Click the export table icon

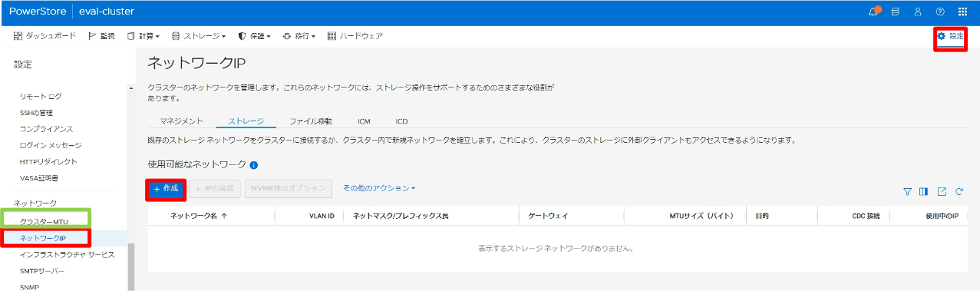coord(942,192)
